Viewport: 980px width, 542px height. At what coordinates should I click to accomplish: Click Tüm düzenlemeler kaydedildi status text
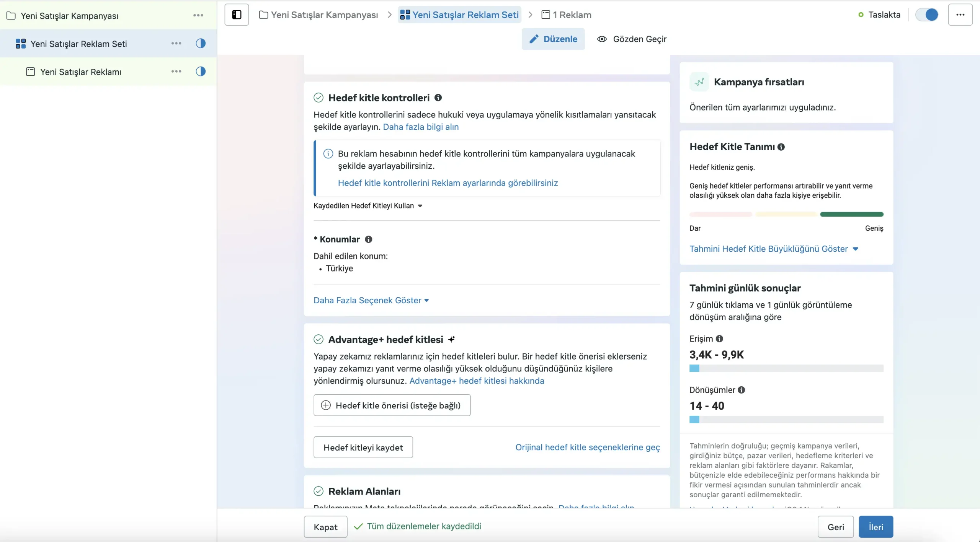424,526
